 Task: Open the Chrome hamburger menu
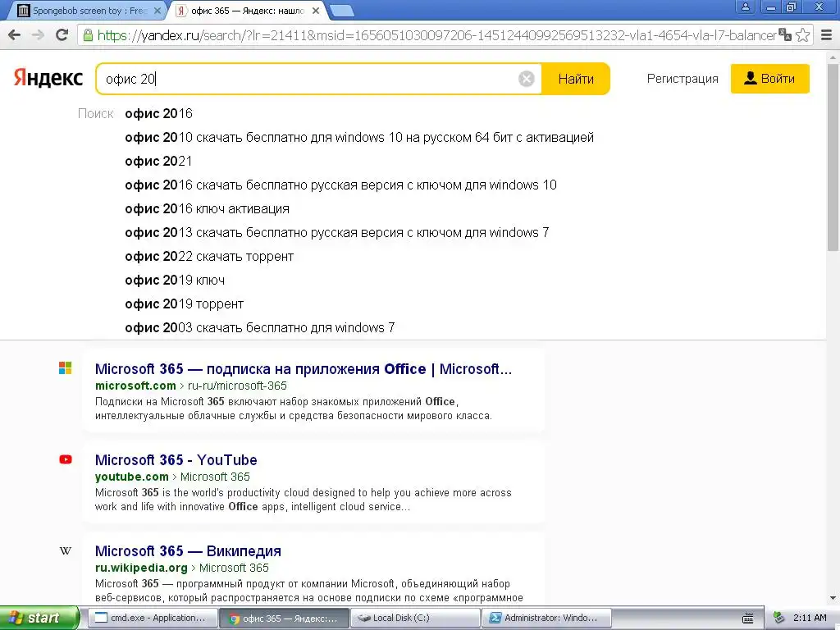point(826,35)
